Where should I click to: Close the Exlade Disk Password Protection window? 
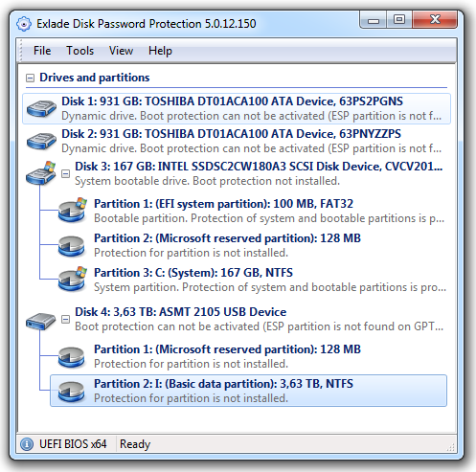[435, 20]
